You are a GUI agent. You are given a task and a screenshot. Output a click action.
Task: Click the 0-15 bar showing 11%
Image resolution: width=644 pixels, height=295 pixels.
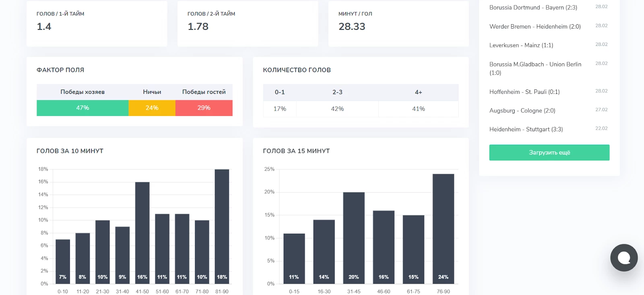(x=294, y=258)
